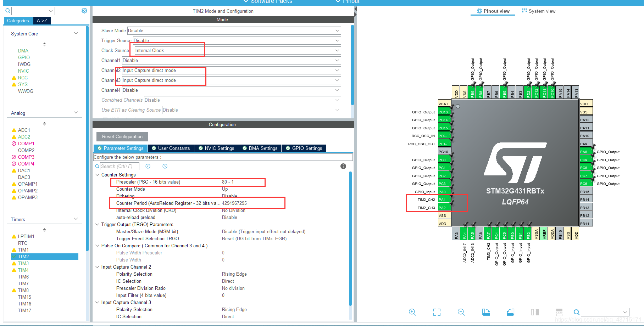Click the peripheral search magnifier at top left
Viewport: 644px width, 326px height.
point(8,11)
